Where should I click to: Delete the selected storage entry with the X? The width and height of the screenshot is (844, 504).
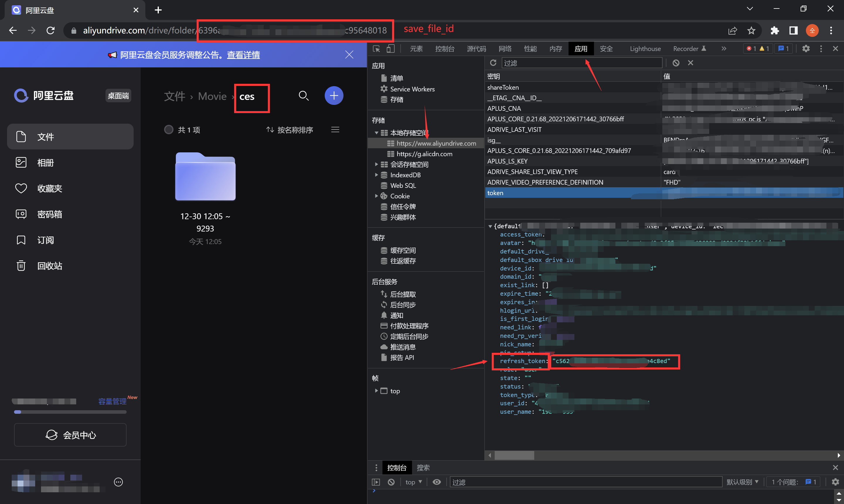pyautogui.click(x=690, y=63)
